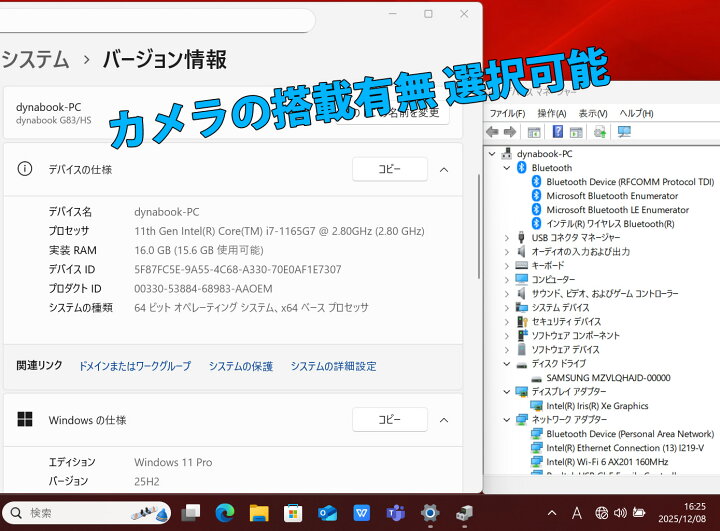
Task: Launch Microsoft Store from the taskbar
Action: (x=293, y=513)
